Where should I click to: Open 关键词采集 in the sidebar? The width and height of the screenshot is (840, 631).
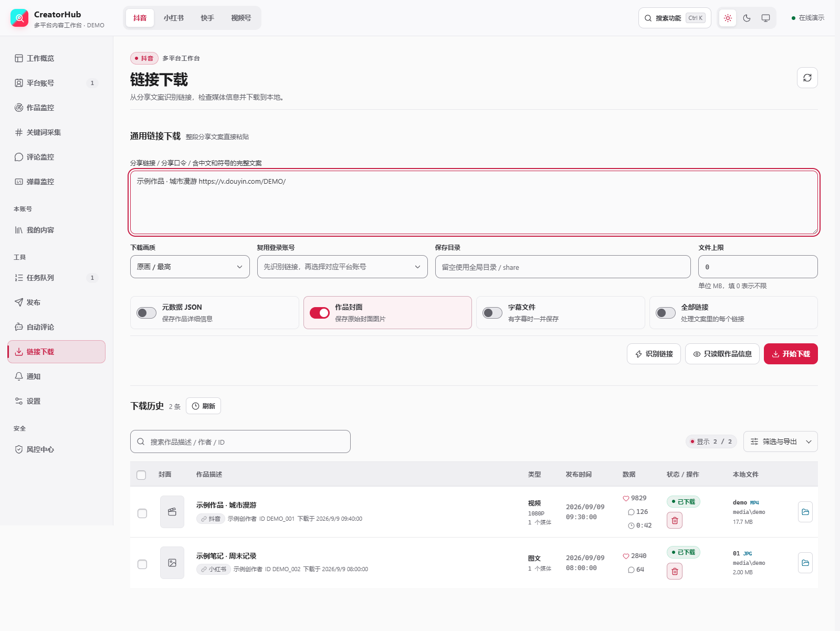tap(56, 132)
